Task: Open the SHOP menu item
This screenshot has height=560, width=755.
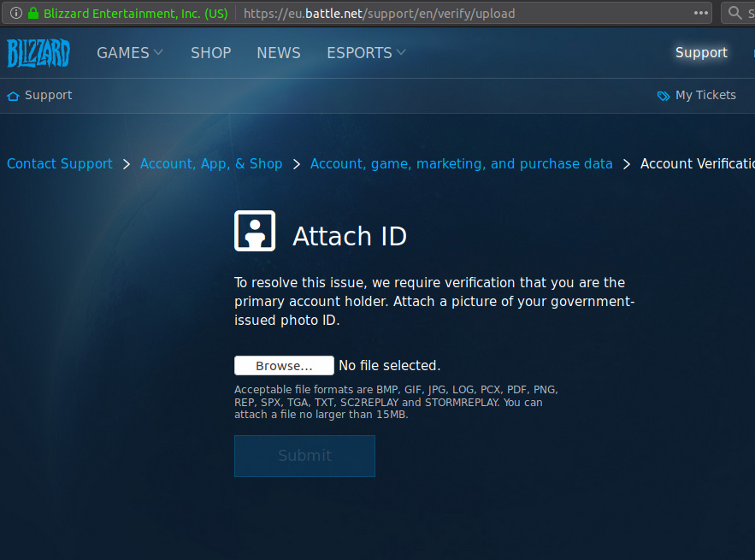Action: [x=211, y=52]
